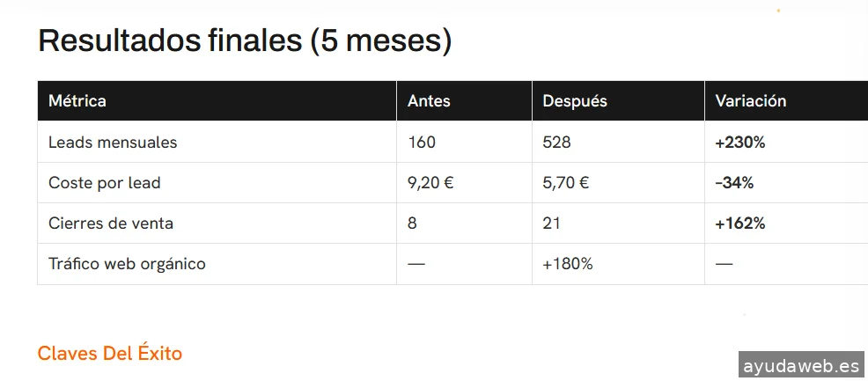Click the 9,20 € cost cell

(430, 183)
